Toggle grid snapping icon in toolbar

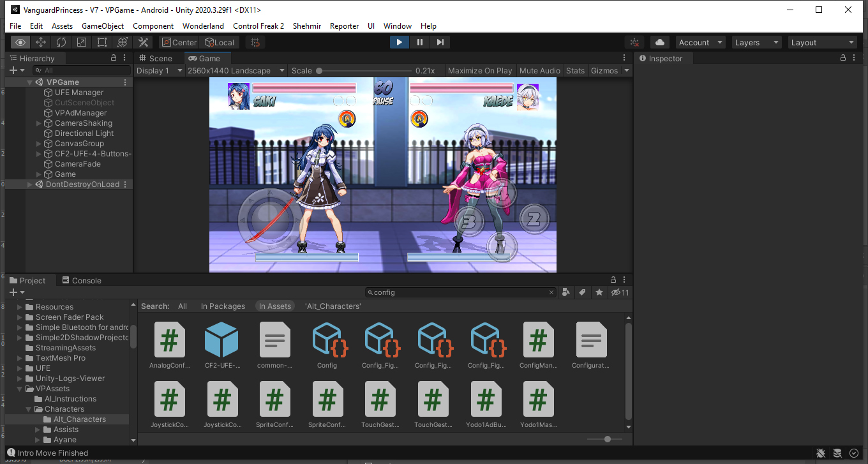255,42
